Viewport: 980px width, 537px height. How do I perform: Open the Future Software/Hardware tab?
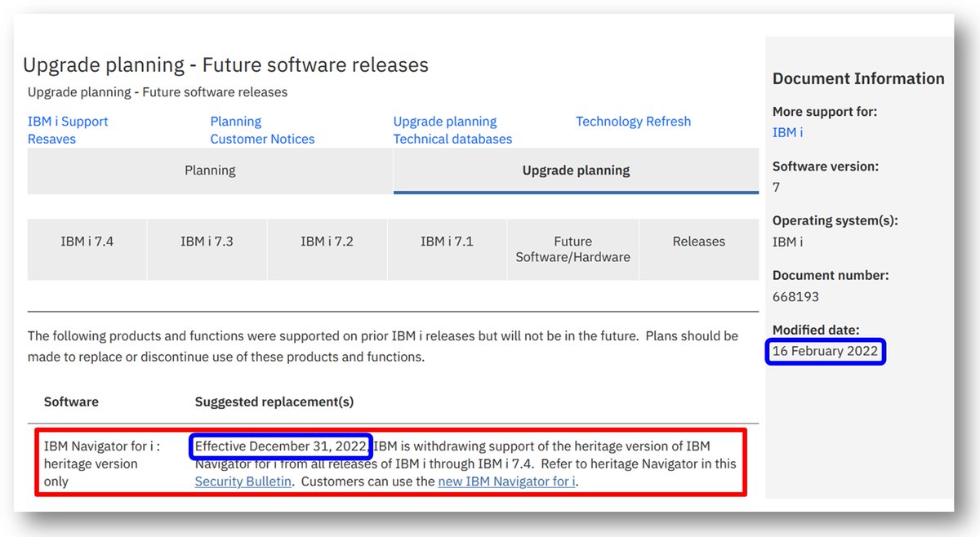(572, 249)
